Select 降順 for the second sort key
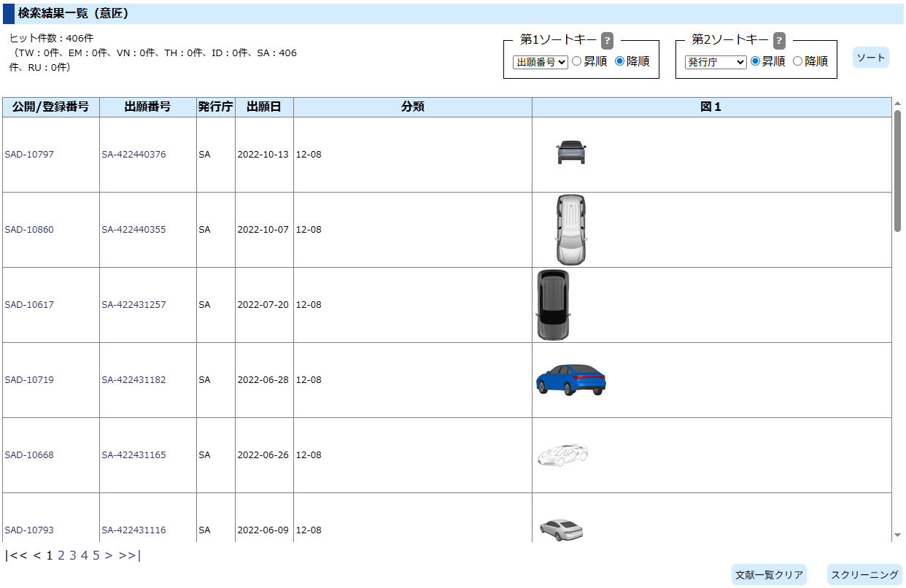Image resolution: width=906 pixels, height=588 pixels. click(x=797, y=62)
